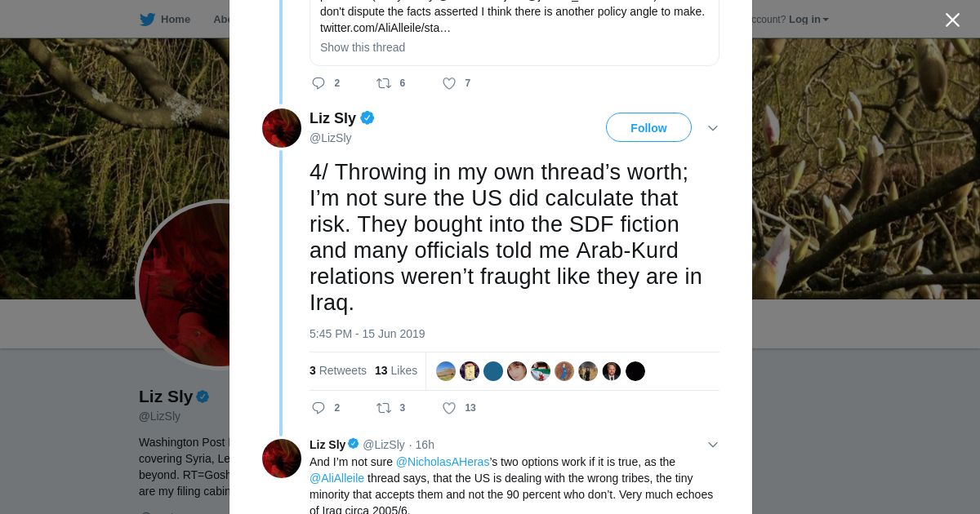View the 13 Likes list
The height and width of the screenshot is (514, 980).
point(396,370)
